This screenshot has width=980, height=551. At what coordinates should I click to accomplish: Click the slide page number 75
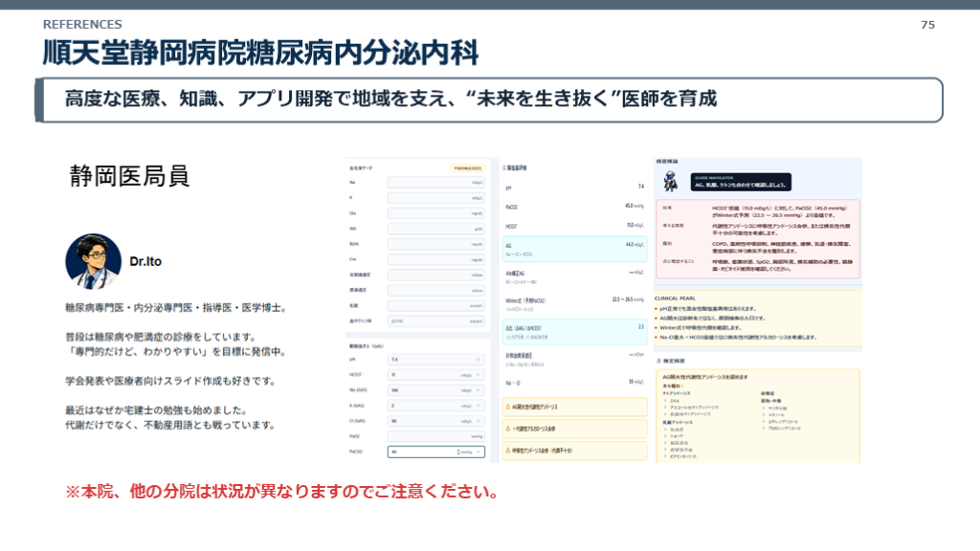pos(927,25)
